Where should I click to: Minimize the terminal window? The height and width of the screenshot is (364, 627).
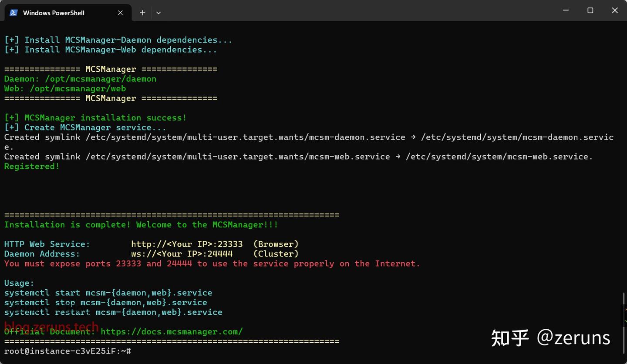[566, 10]
